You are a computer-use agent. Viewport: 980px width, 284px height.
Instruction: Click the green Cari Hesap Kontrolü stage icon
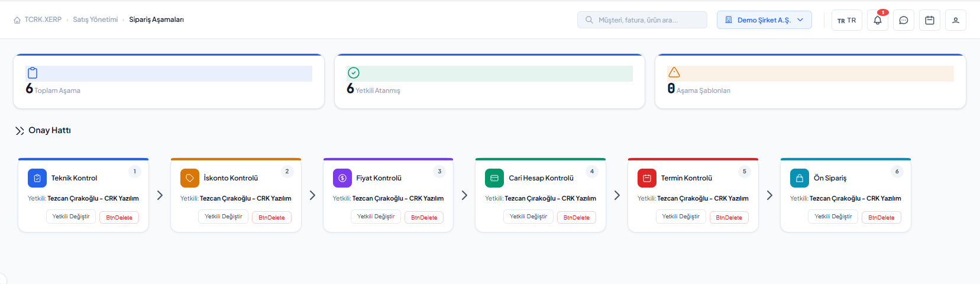point(494,178)
